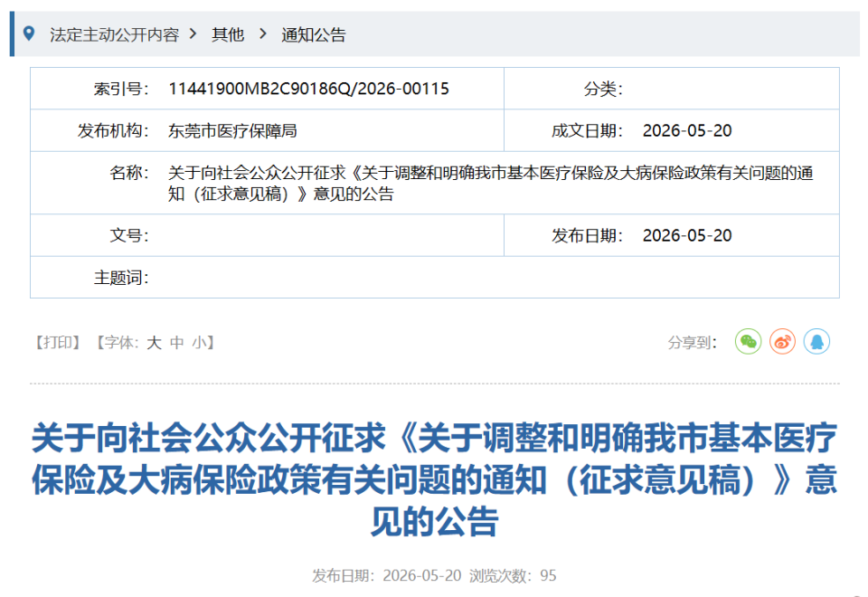Set font size to 大
868x597 pixels.
click(x=154, y=343)
